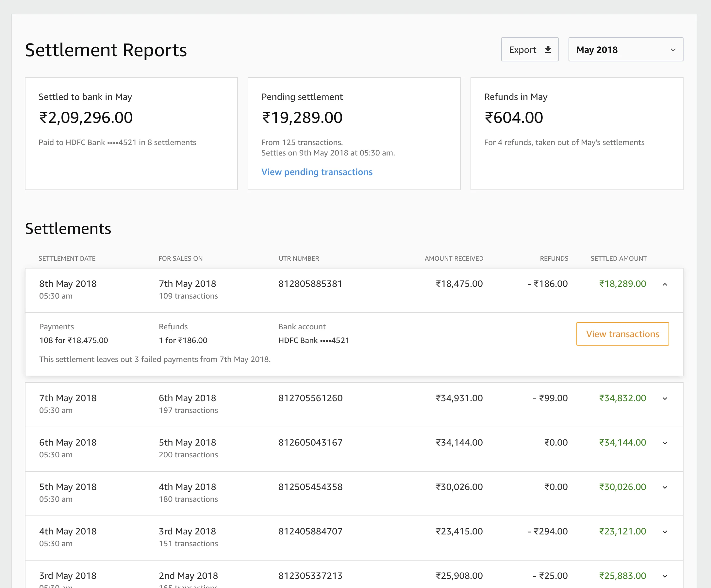Click settled amount ₹25,883.00

623,575
